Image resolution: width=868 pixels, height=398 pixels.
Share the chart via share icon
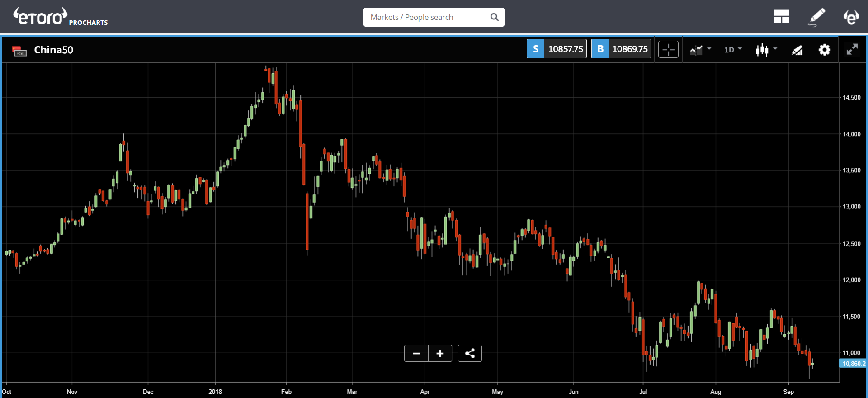[470, 353]
